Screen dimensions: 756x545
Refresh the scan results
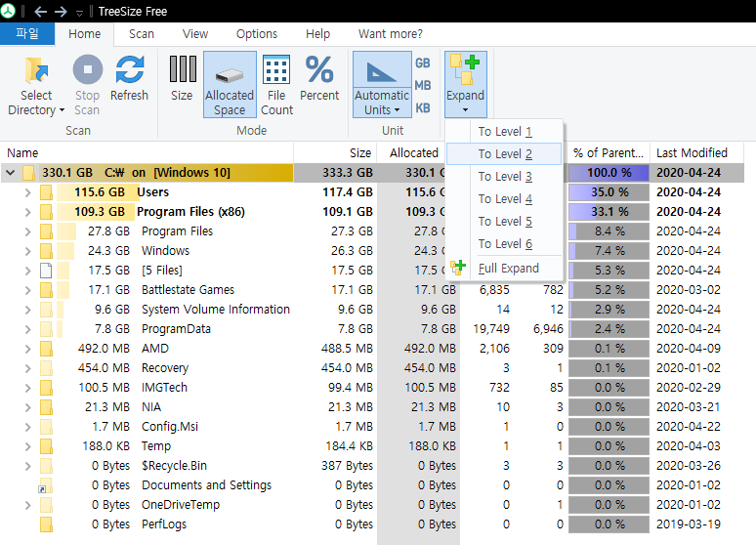(x=129, y=78)
